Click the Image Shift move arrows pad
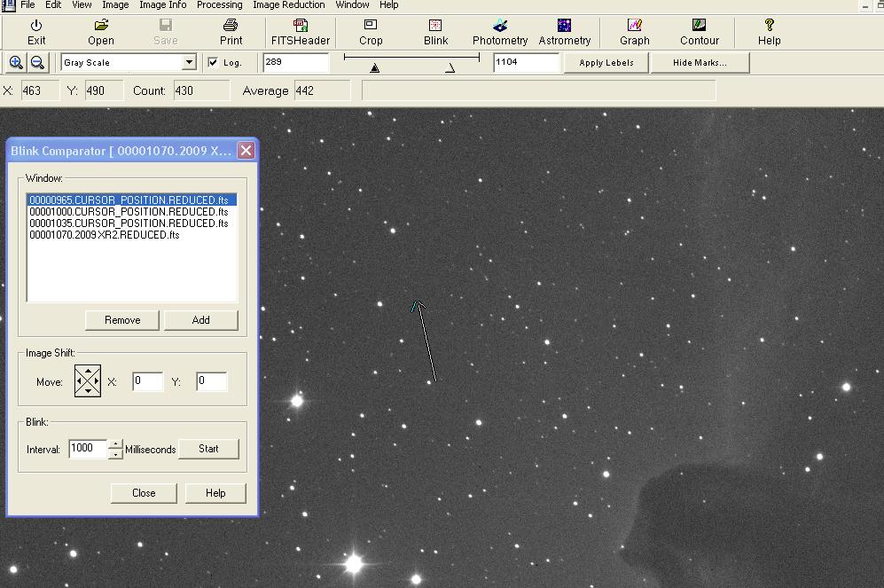Image resolution: width=884 pixels, height=588 pixels. [x=87, y=381]
